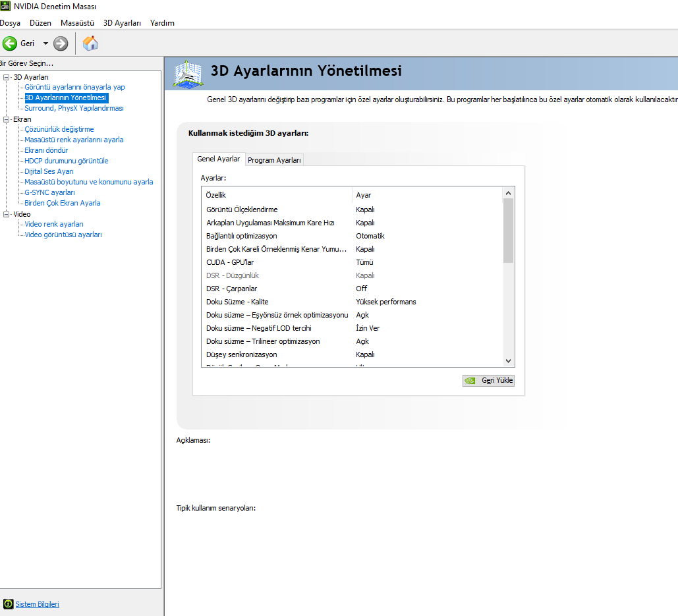
Task: Select the CUDA - GPU'lar row
Action: 352,262
